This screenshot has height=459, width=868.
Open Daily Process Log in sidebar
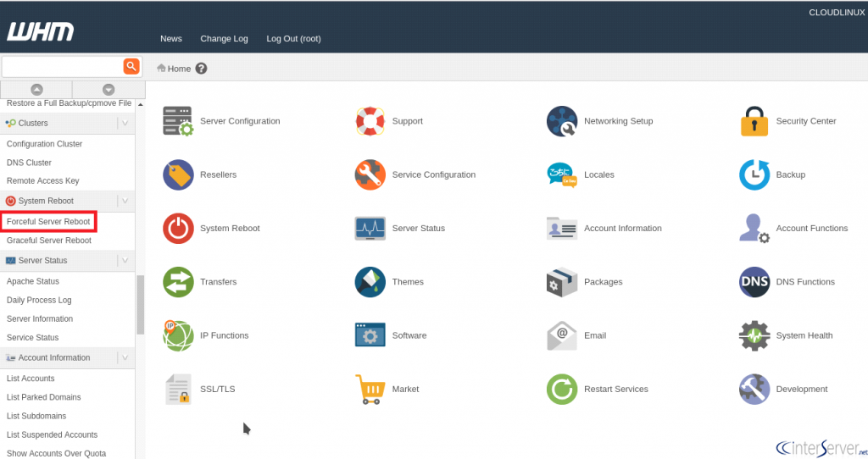[39, 301]
